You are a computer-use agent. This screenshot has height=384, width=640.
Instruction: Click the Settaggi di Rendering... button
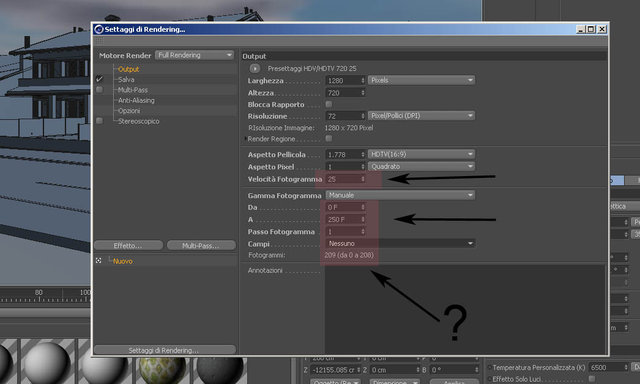(165, 350)
